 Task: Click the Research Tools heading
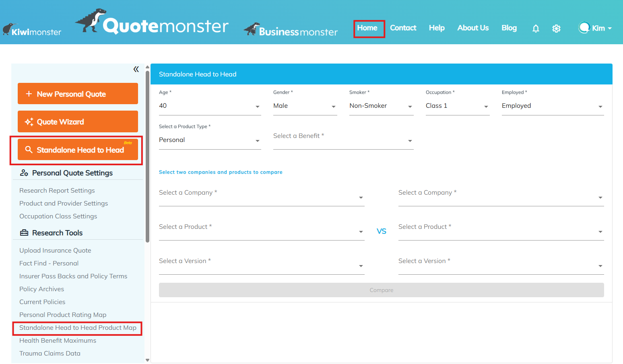tap(58, 233)
